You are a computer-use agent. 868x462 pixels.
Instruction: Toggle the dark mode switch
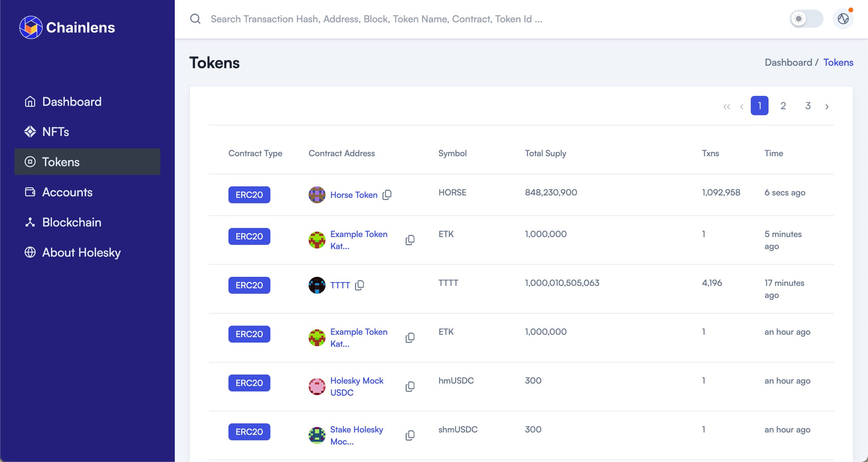point(806,18)
